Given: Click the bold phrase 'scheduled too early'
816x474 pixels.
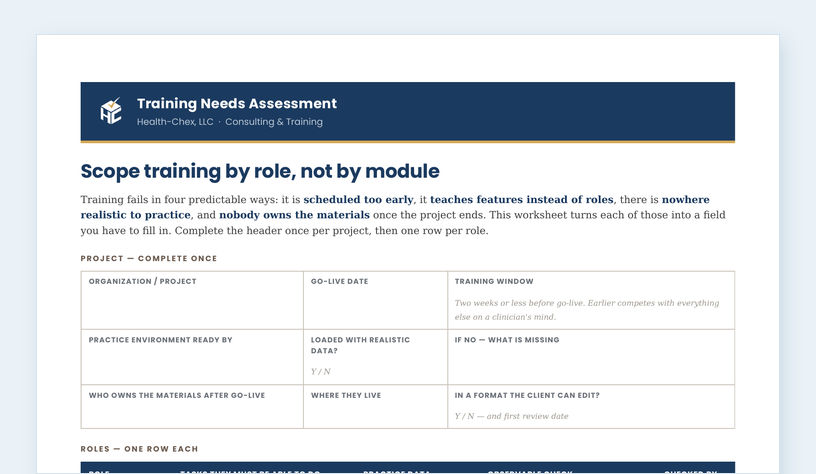Looking at the screenshot, I should 358,200.
